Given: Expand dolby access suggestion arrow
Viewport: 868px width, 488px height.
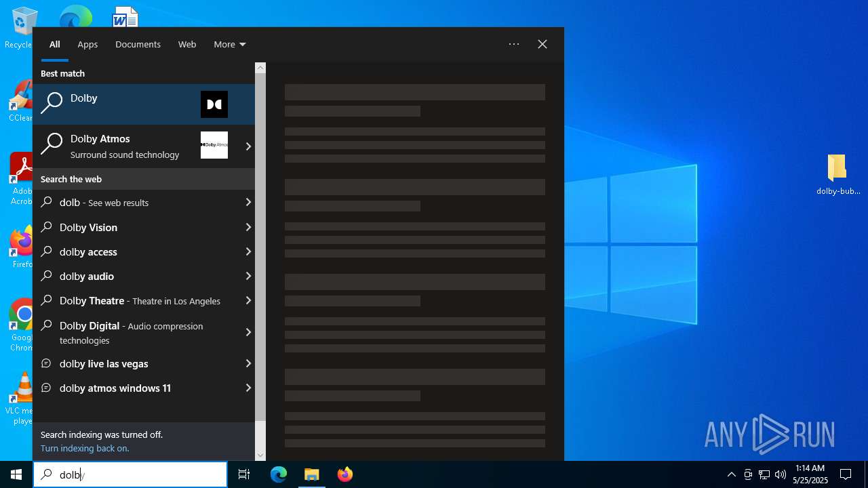Looking at the screenshot, I should click(248, 251).
